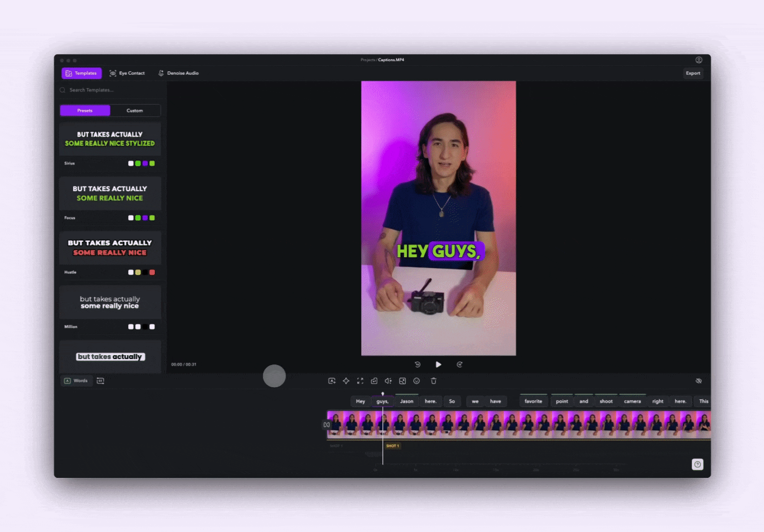Select the word 'favorite' in the timeline

click(x=533, y=401)
